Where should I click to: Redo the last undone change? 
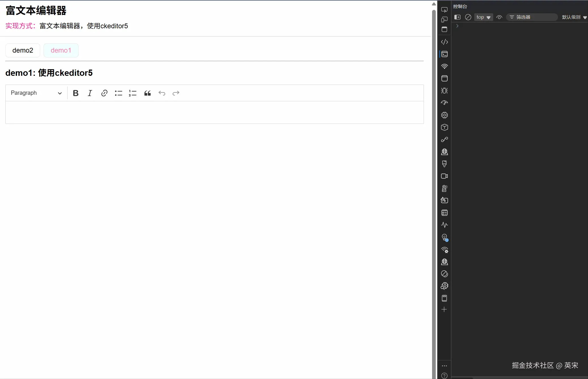pos(176,93)
